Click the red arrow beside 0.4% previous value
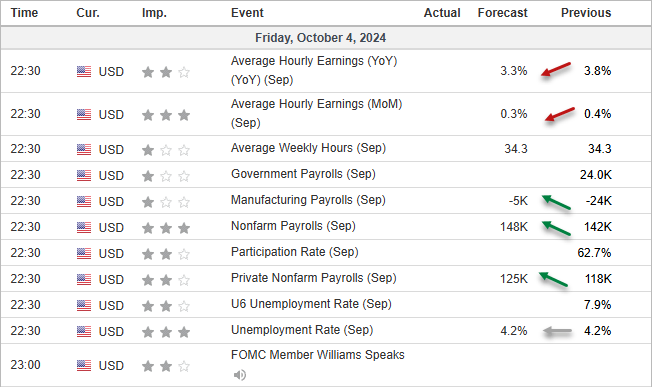 click(x=560, y=114)
